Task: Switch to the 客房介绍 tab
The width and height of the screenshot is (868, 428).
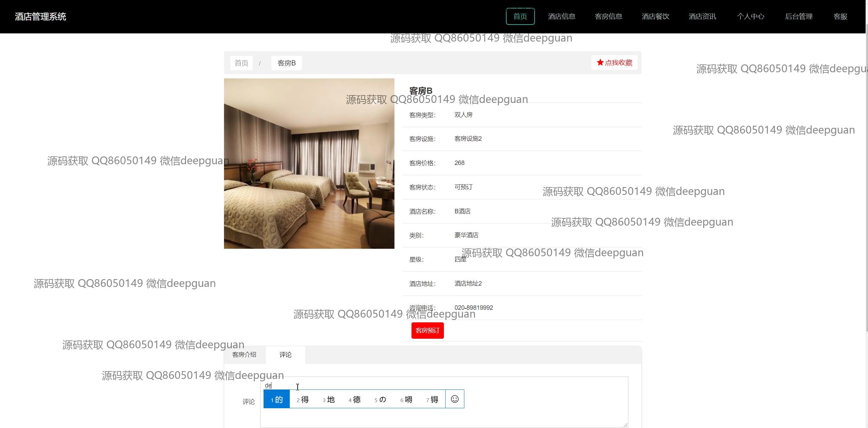Action: click(x=244, y=355)
